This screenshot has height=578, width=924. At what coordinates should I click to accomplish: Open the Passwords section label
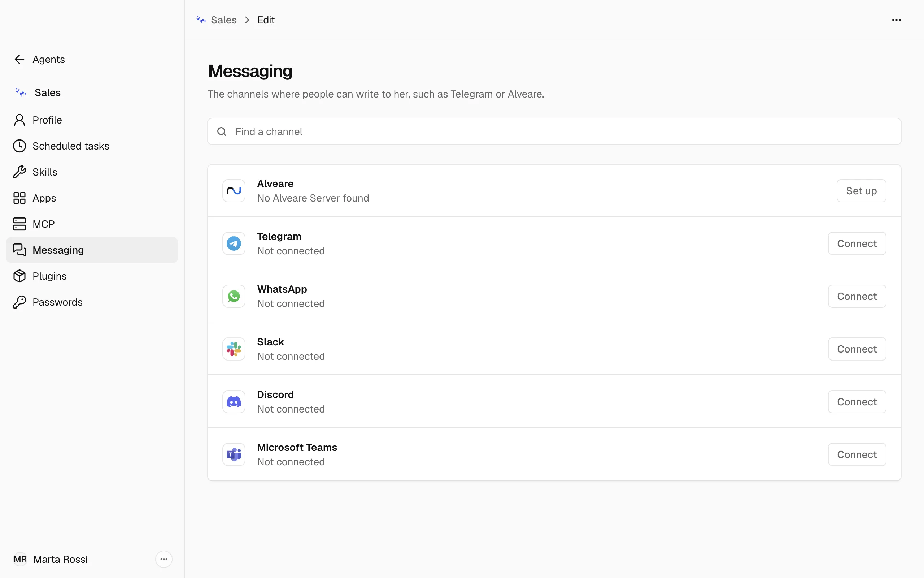pyautogui.click(x=58, y=302)
